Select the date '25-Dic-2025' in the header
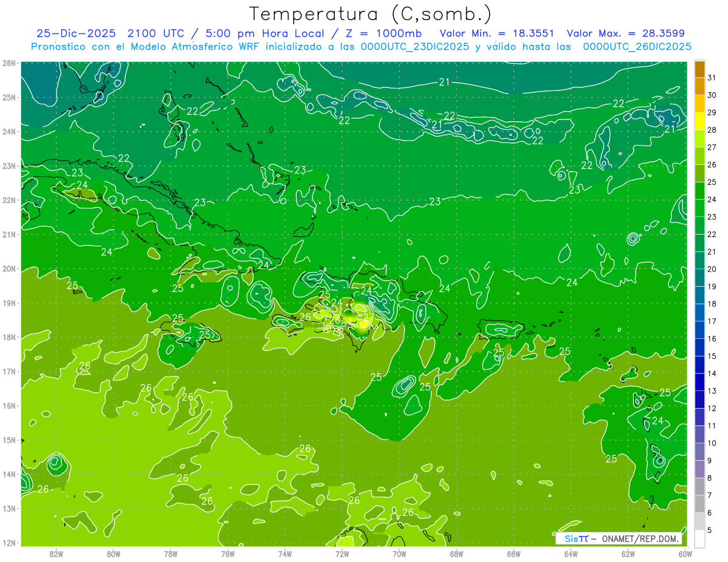The width and height of the screenshot is (728, 562). 76,33
